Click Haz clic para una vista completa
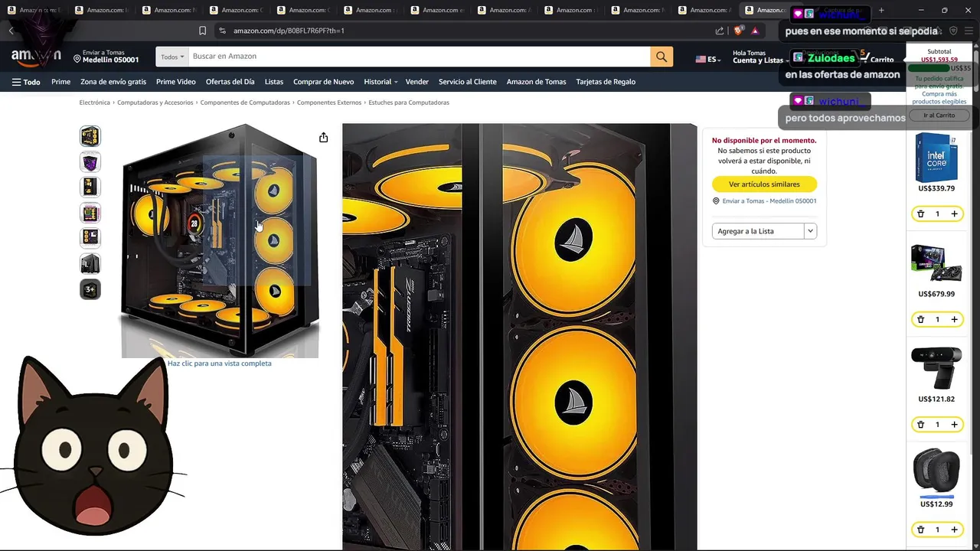This screenshot has height=551, width=980. point(220,364)
